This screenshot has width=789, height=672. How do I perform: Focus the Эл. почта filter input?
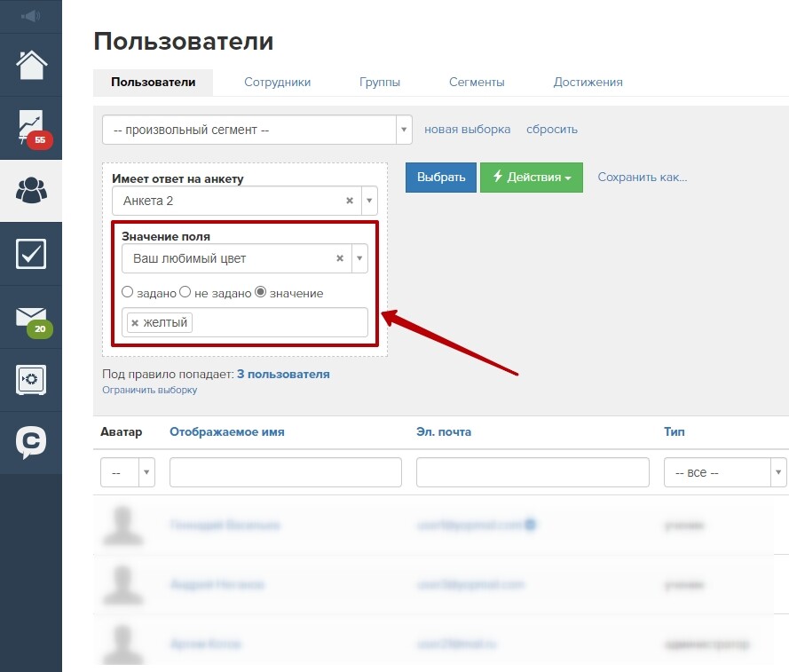click(533, 472)
